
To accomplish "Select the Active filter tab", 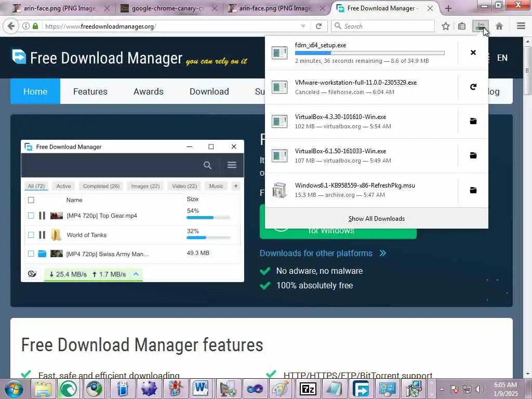I will point(63,186).
